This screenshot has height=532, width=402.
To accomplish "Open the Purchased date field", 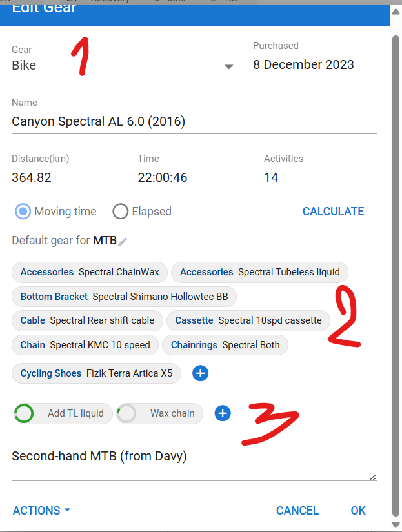I will [x=314, y=65].
